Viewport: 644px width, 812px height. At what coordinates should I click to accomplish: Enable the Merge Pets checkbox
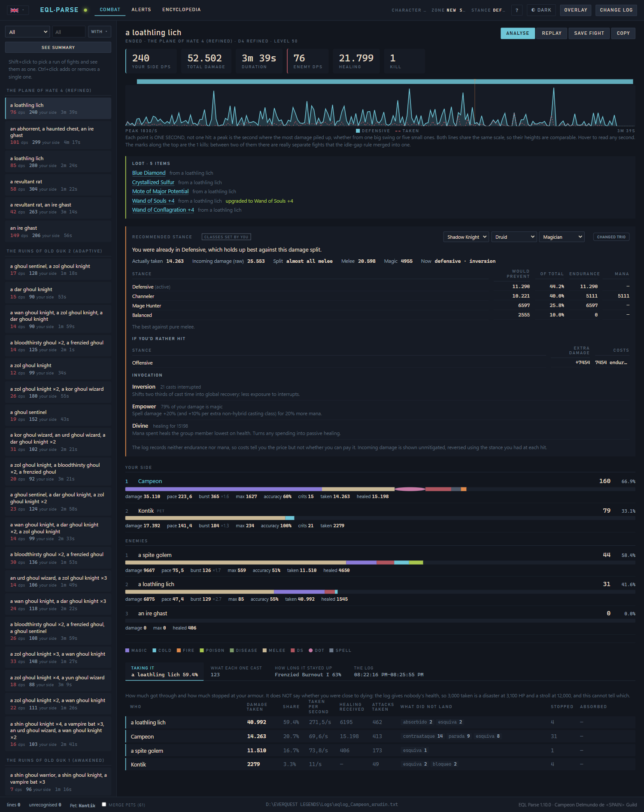(x=104, y=804)
